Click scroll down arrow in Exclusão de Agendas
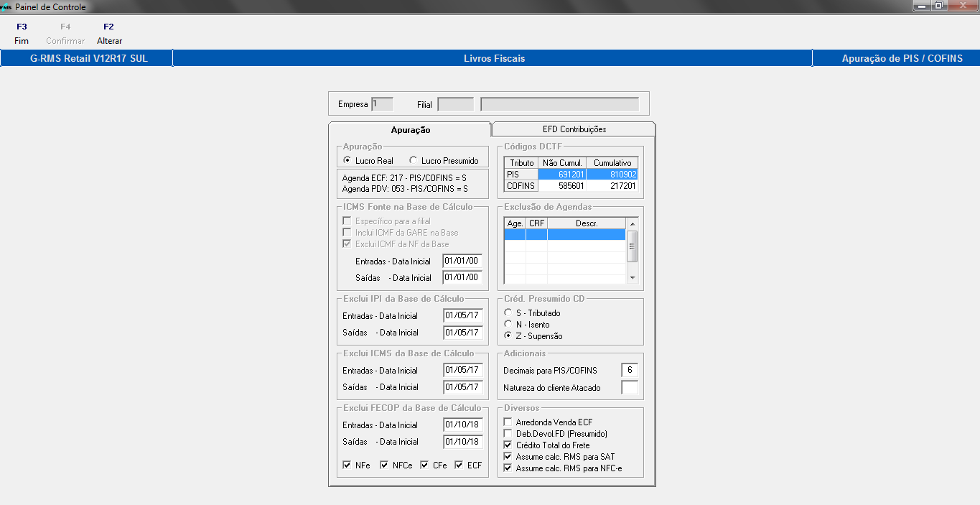The image size is (980, 505). coord(633,278)
